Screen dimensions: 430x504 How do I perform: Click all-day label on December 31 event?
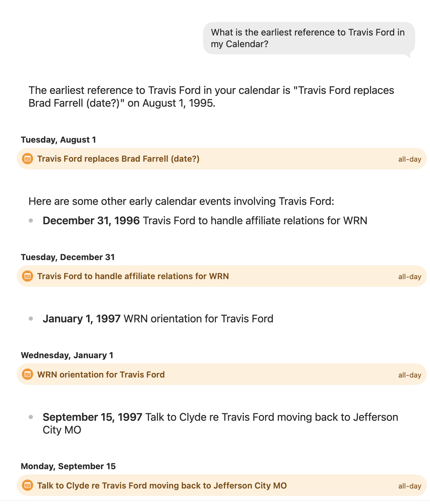[x=410, y=277]
